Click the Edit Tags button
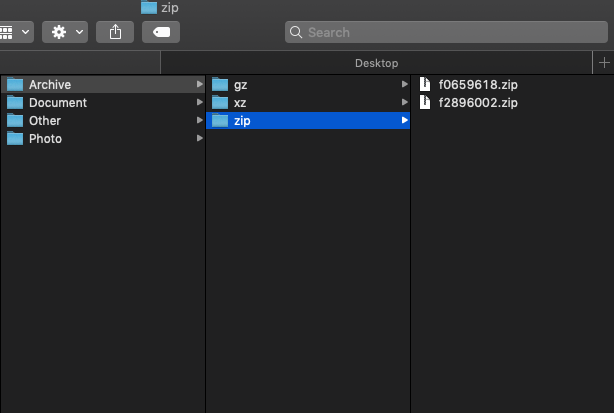614x413 pixels. click(161, 32)
